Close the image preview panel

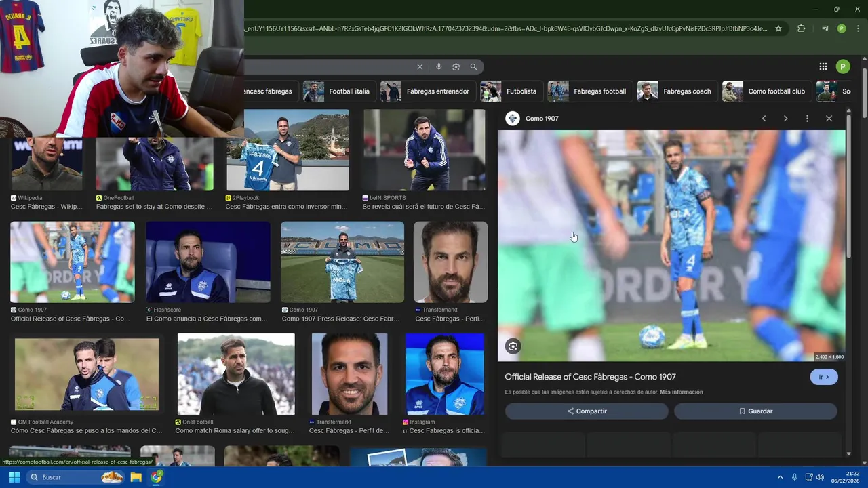click(x=829, y=119)
